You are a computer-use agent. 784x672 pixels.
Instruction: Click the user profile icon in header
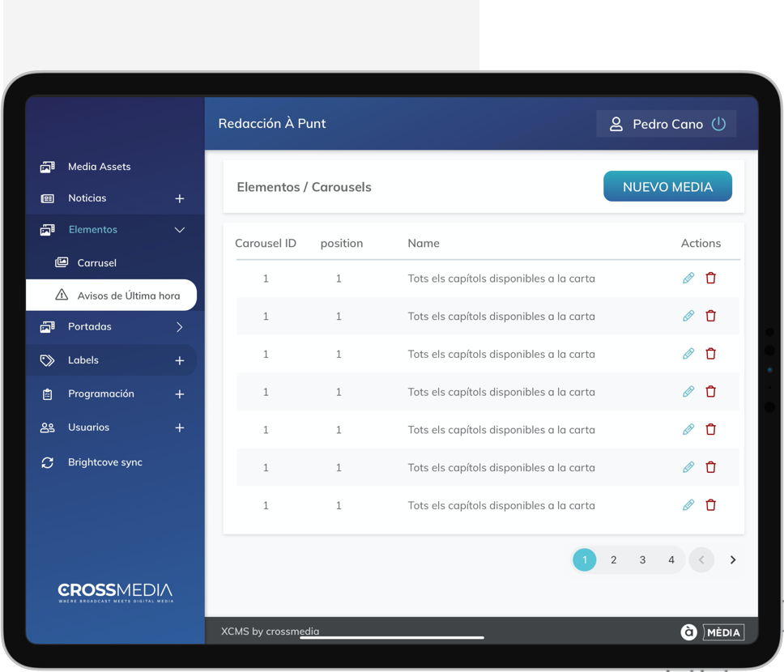(x=616, y=124)
